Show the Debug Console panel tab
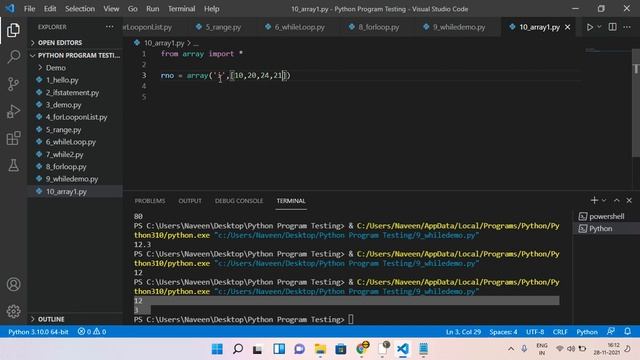The height and width of the screenshot is (360, 640). click(x=239, y=201)
